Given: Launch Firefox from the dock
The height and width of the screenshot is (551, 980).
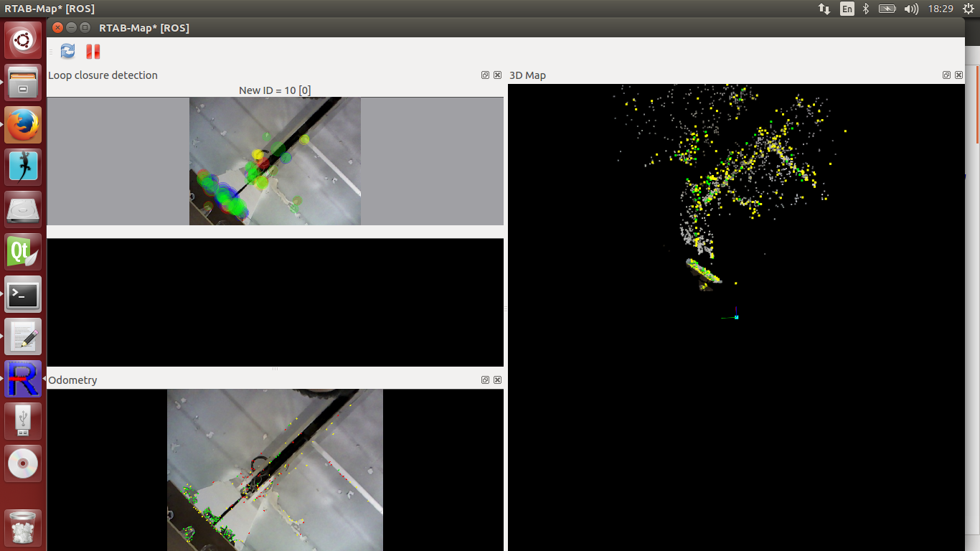Looking at the screenshot, I should pyautogui.click(x=23, y=125).
